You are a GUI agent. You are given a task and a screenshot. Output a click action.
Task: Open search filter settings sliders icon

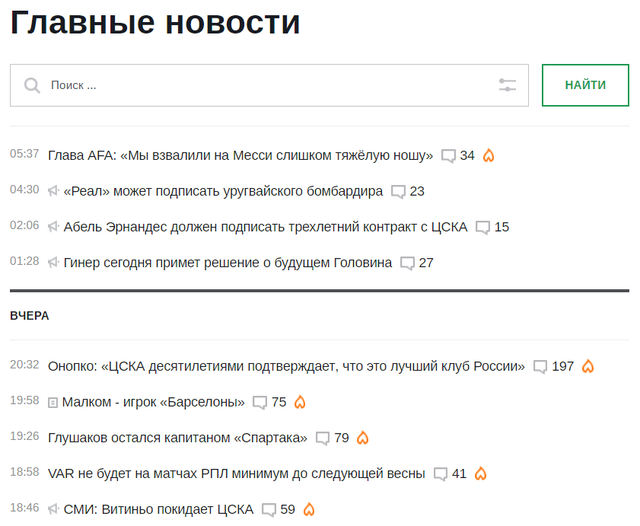tap(507, 85)
